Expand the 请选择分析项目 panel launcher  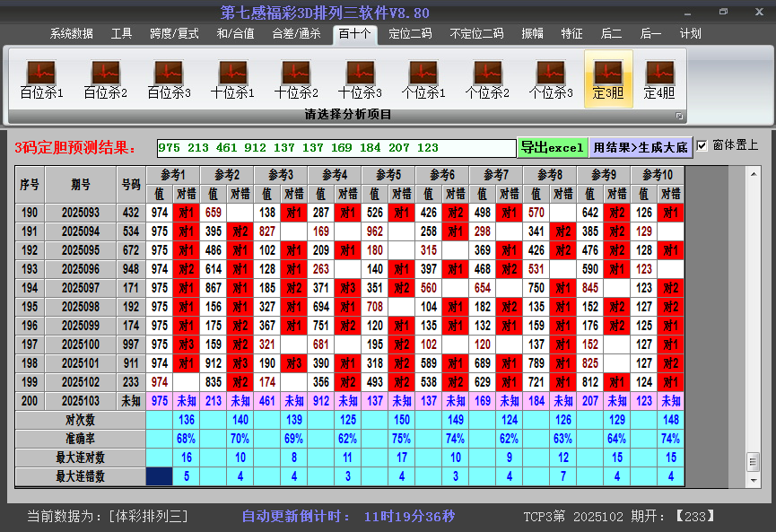pyautogui.click(x=679, y=116)
